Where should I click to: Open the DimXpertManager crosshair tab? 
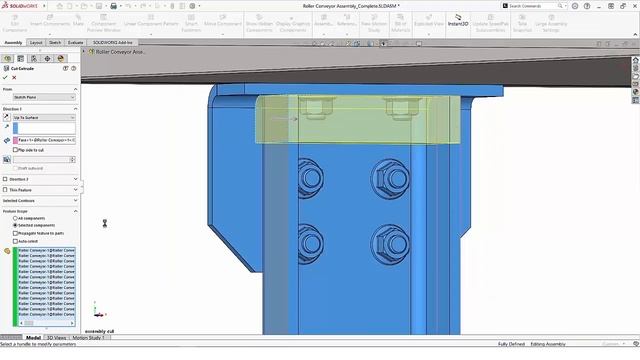point(47,59)
